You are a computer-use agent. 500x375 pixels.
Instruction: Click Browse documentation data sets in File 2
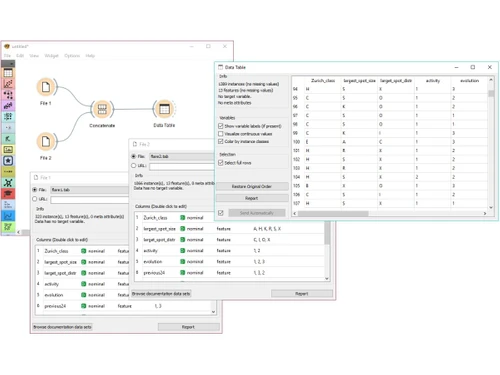[161, 294]
